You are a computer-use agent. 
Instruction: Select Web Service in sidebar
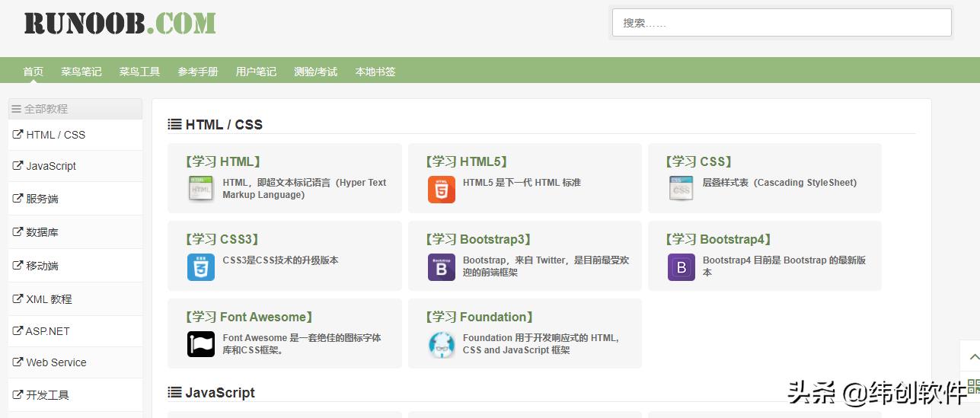coord(75,362)
